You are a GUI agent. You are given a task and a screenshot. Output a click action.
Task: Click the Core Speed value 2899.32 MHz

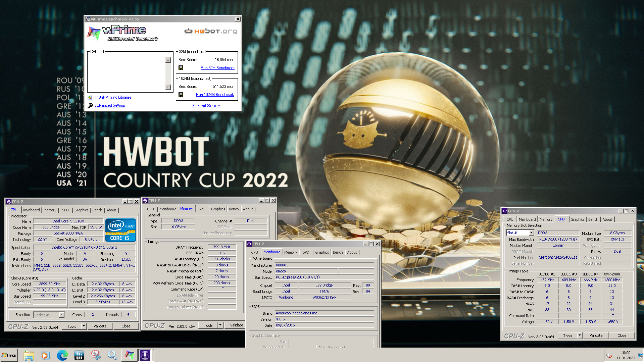click(x=50, y=284)
